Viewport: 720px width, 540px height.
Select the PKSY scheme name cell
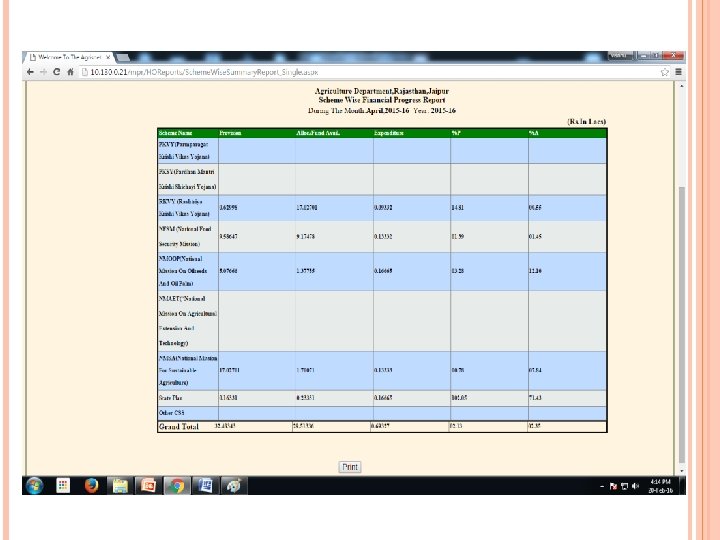pos(188,179)
